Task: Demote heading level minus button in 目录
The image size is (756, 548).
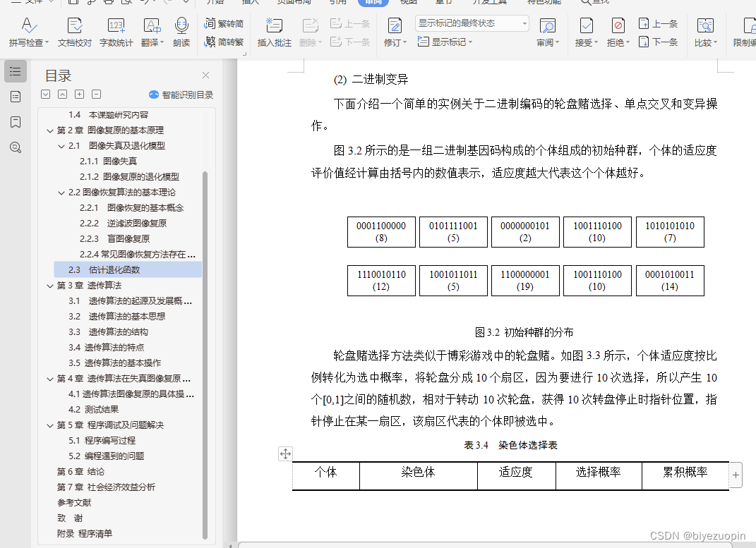Action: 97,95
